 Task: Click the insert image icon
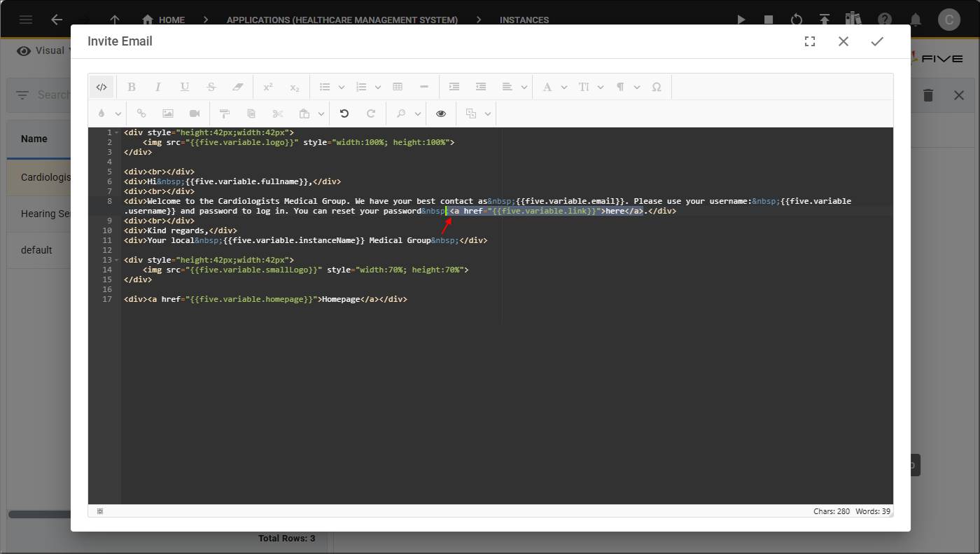(168, 113)
